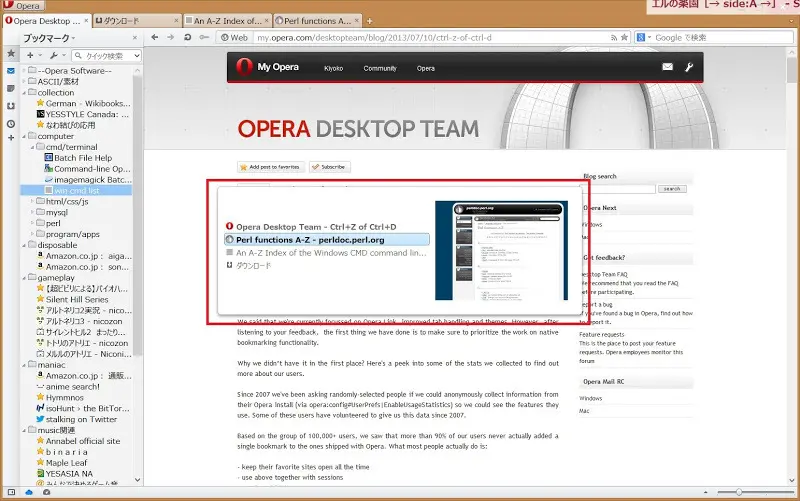The image size is (800, 501).
Task: Click the Opera Link cloud icon
Action: tap(29, 492)
